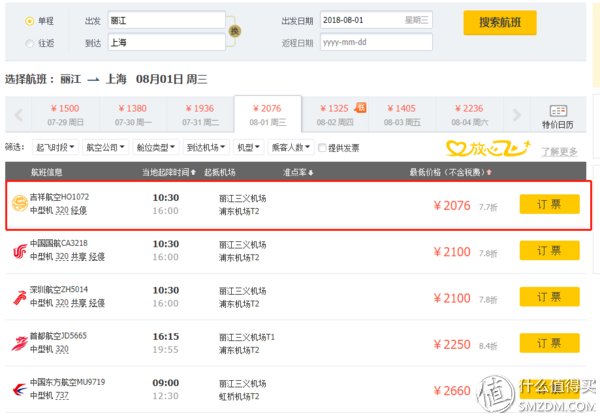
Task: Click the swap departure and arrival icon
Action: pos(235,31)
